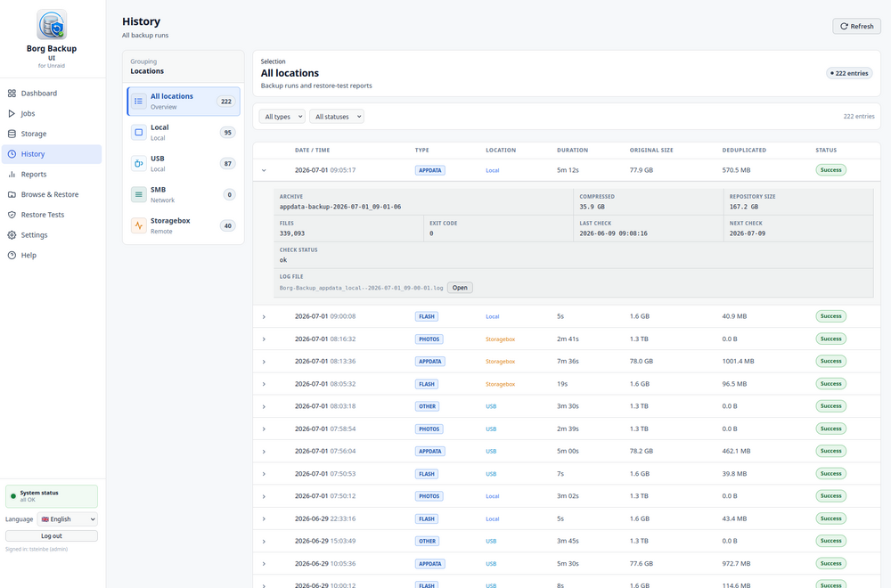The image size is (891, 588).
Task: Click the 1001.4 MB deduplicated value
Action: pyautogui.click(x=738, y=362)
